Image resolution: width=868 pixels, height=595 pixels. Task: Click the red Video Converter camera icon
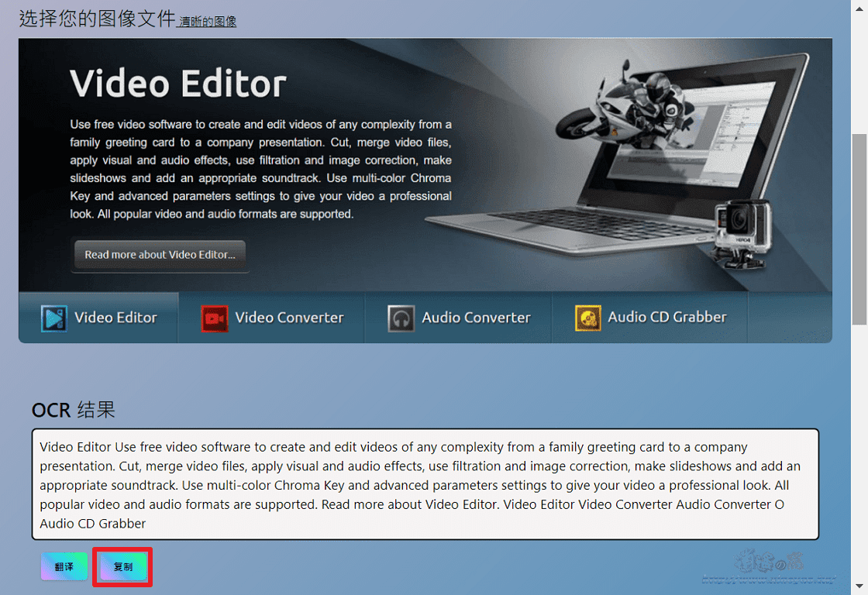pyautogui.click(x=214, y=318)
